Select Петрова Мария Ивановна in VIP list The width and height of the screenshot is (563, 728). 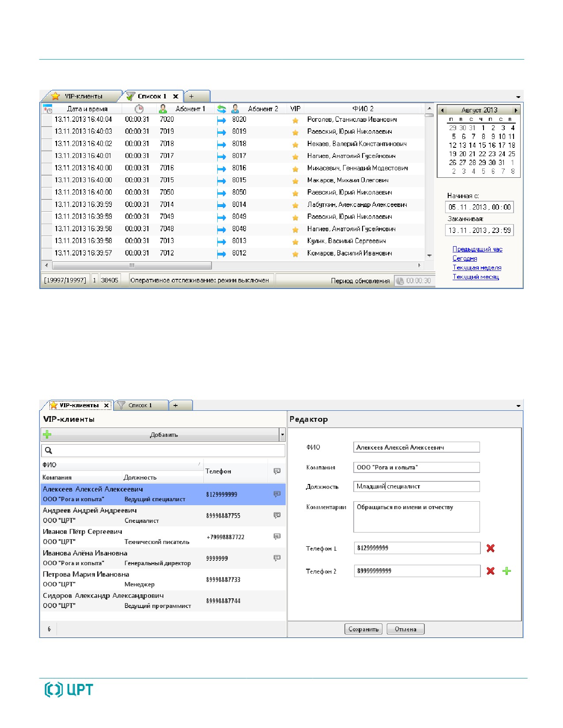pyautogui.click(x=163, y=579)
